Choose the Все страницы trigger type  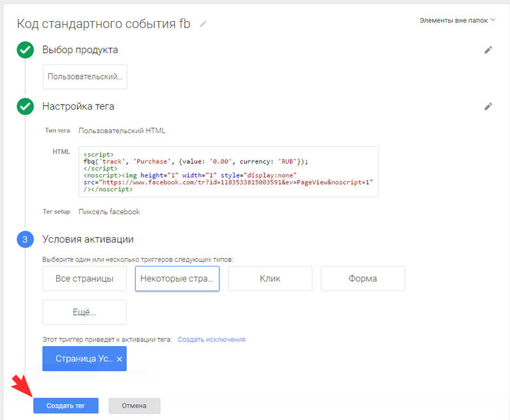(x=85, y=279)
